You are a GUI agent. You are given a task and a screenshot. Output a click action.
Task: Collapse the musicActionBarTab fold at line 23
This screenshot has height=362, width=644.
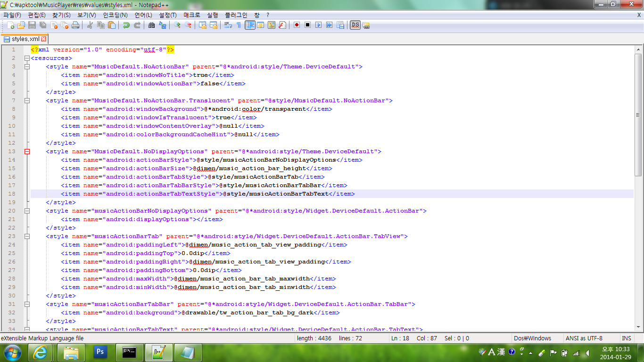[27, 236]
